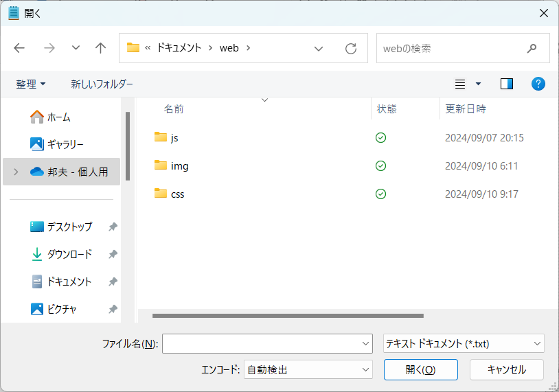Click the magnifier search icon
The width and height of the screenshot is (559, 392).
click(532, 48)
